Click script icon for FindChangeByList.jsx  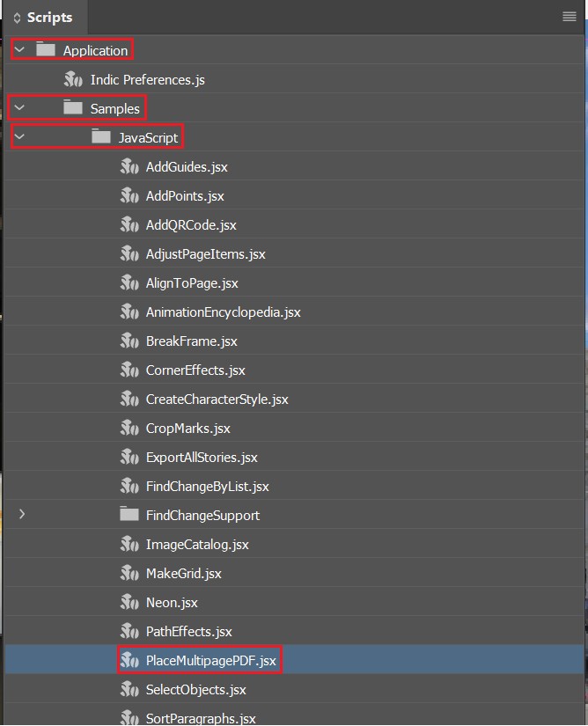tap(129, 486)
